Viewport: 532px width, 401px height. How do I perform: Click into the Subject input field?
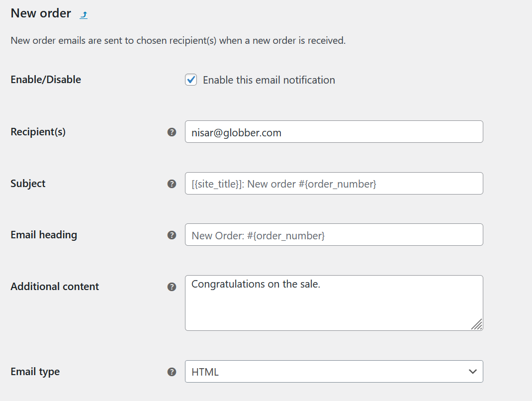[334, 184]
